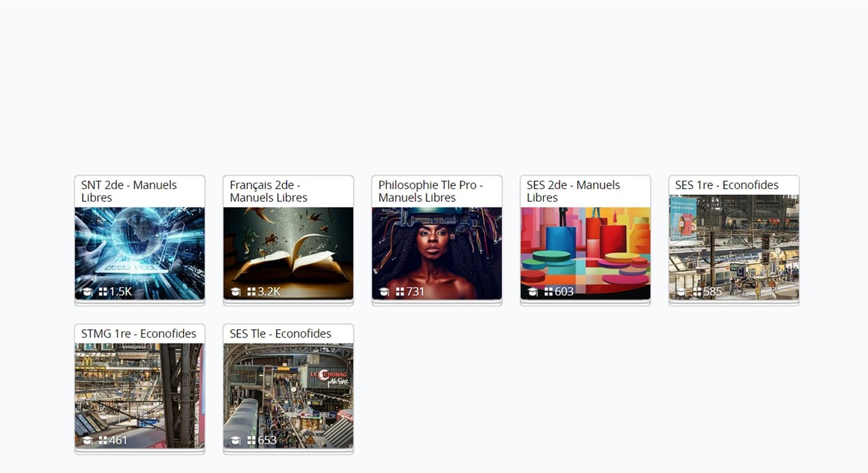Click grid icon beside 585 count
The width and height of the screenshot is (868, 473).
697,292
